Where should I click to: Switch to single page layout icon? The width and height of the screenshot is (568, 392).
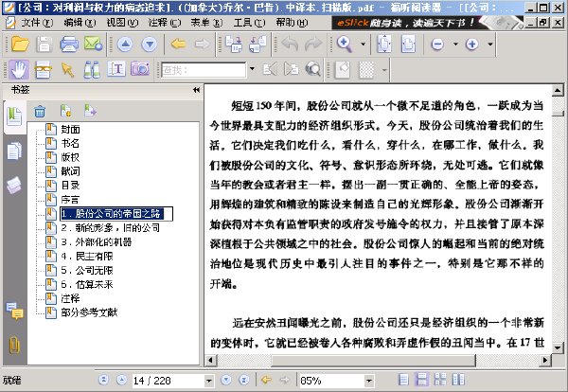coord(403,380)
